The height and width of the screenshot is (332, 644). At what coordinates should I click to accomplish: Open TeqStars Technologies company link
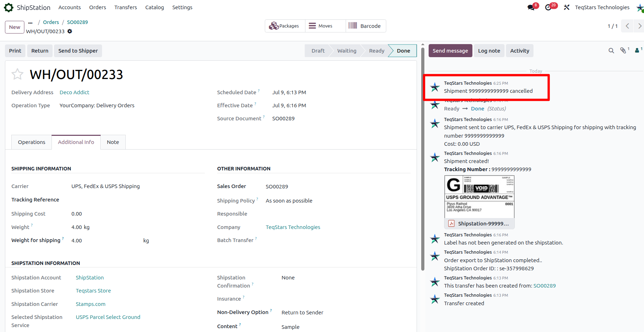[x=293, y=227]
